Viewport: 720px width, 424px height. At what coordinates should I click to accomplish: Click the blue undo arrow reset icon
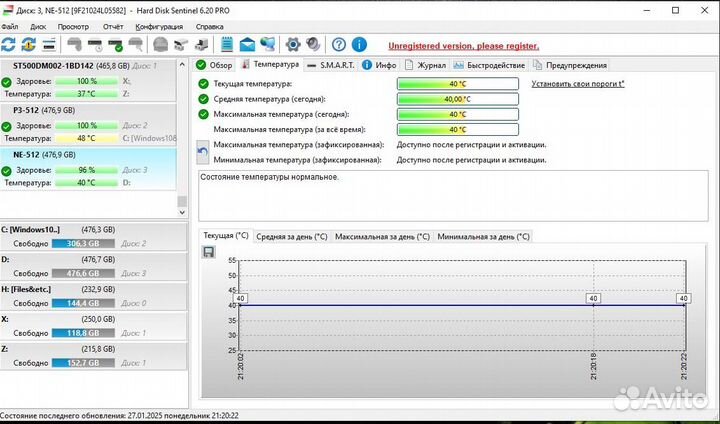(x=203, y=151)
